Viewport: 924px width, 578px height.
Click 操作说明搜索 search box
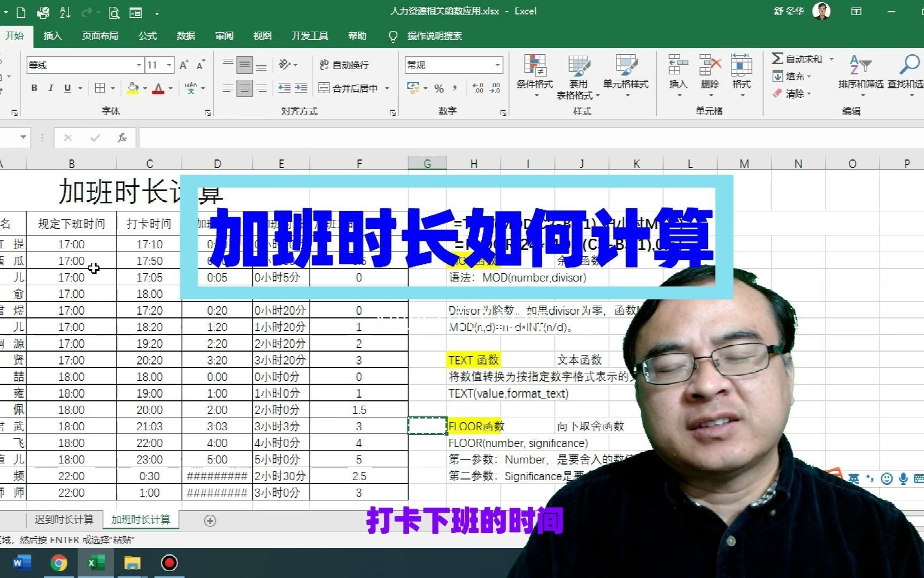pyautogui.click(x=434, y=36)
